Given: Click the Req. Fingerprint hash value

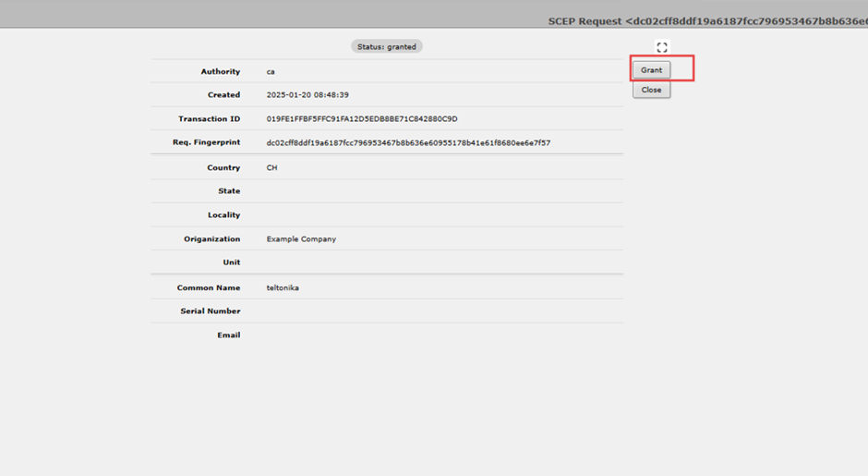Looking at the screenshot, I should click(x=408, y=143).
